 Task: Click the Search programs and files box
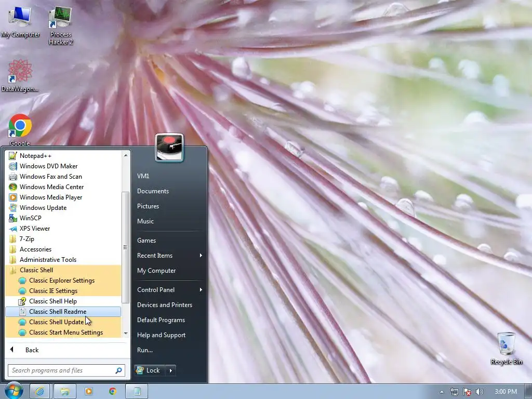(66, 370)
